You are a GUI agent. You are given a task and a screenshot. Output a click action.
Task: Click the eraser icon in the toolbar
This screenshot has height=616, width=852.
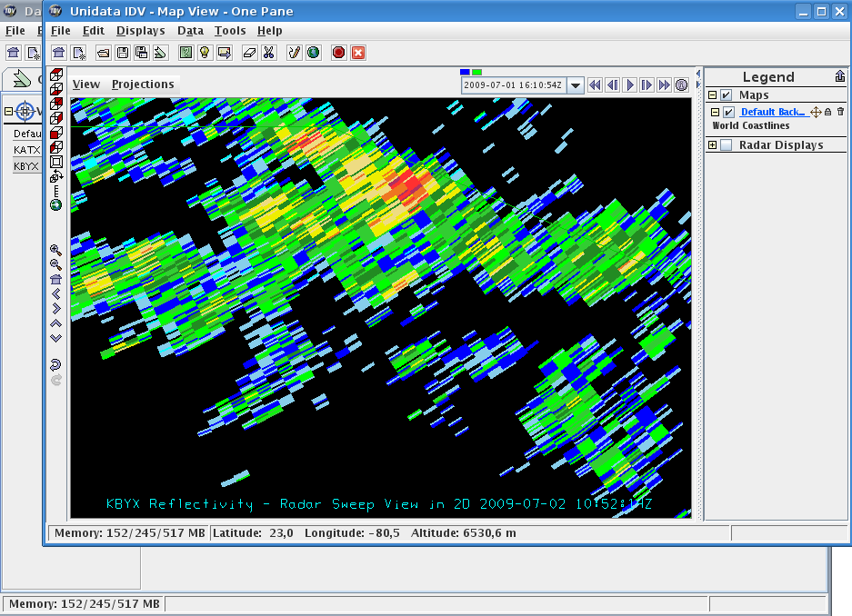250,53
